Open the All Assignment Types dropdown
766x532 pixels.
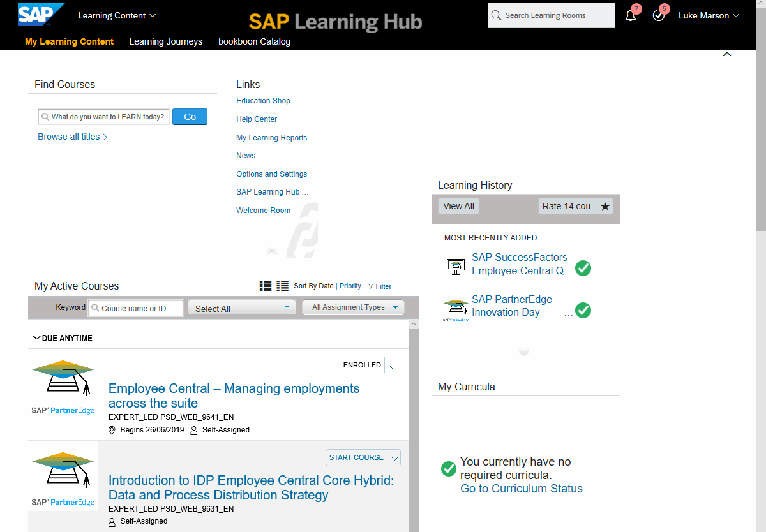click(x=353, y=307)
